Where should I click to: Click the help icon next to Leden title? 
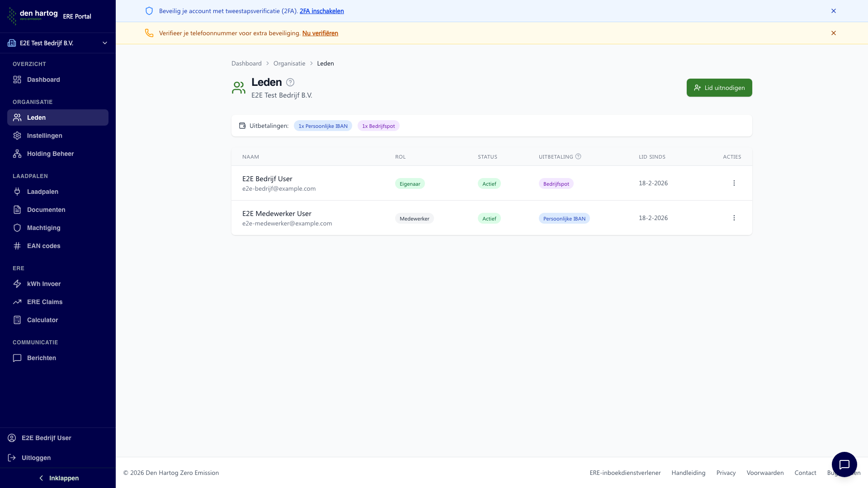pyautogui.click(x=290, y=82)
